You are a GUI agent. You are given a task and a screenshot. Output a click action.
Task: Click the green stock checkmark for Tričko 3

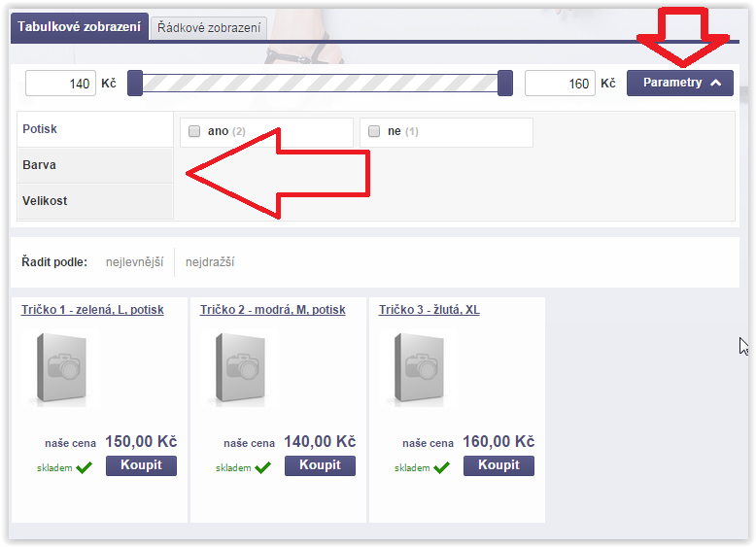441,467
